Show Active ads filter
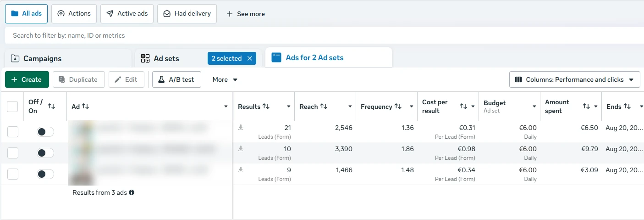Viewport: 644px width, 220px height. point(127,14)
